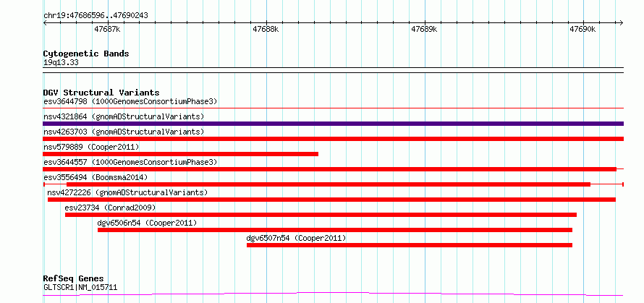The height and width of the screenshot is (303, 644).
Task: Click the DGV Structural Variants track title
Action: [101, 93]
